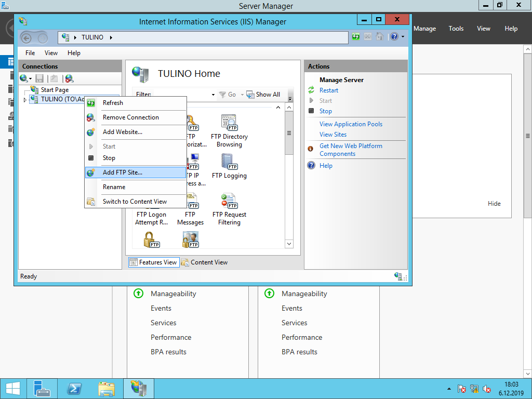Open the IIS Manager View menu
The height and width of the screenshot is (399, 532).
tap(51, 53)
